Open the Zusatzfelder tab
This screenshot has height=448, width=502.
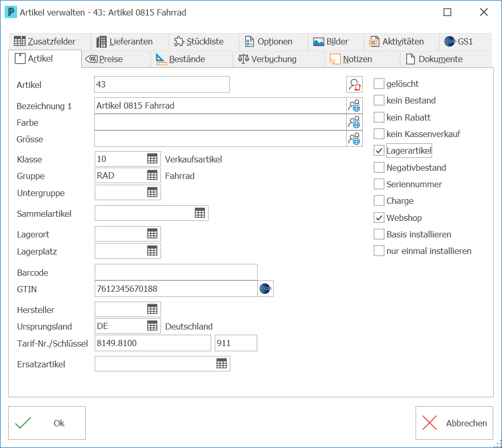point(50,41)
